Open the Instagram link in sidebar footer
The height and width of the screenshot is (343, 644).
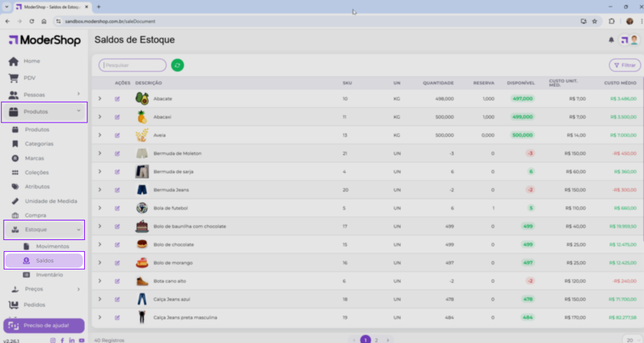(x=53, y=340)
